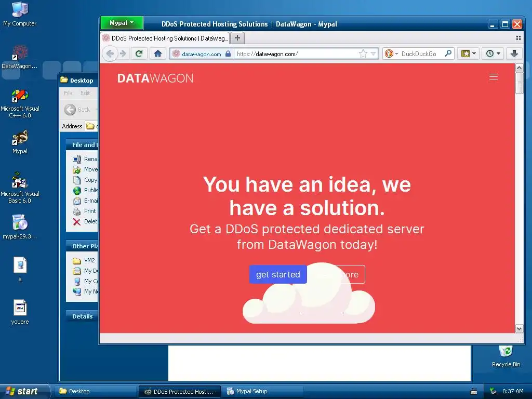Click the E-mail task in Desktop window
Screen dimensions: 532x399
pyautogui.click(x=85, y=201)
